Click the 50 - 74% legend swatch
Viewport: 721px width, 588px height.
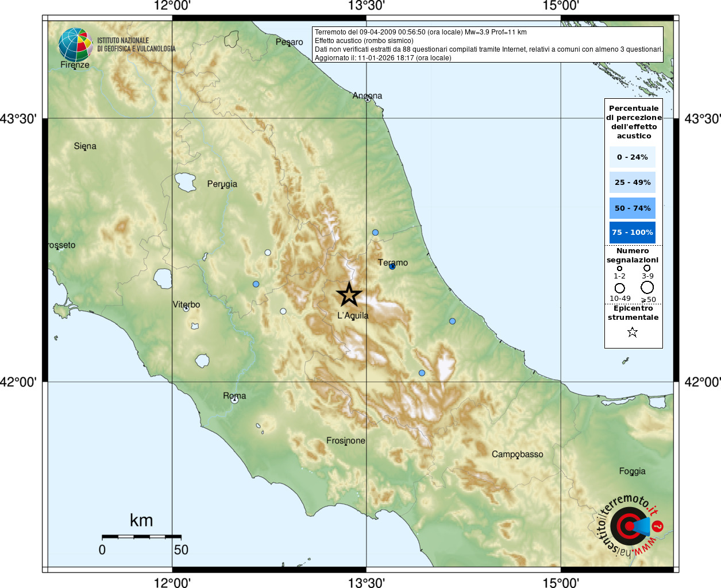[x=632, y=208]
